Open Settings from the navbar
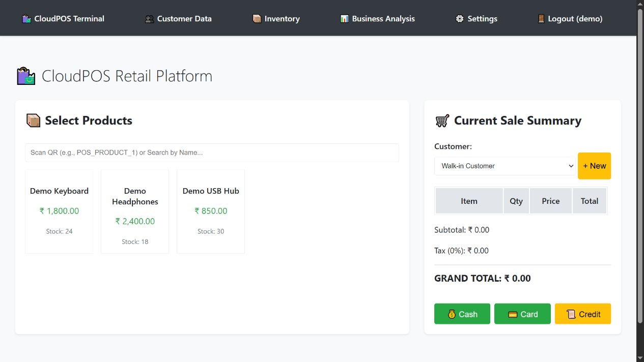644x362 pixels. pos(476,19)
